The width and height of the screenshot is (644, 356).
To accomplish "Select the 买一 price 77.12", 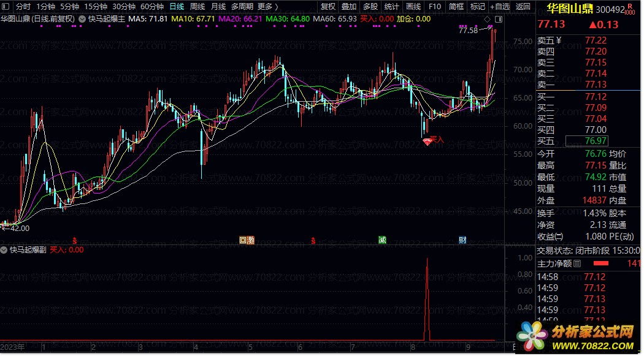I will coord(596,97).
